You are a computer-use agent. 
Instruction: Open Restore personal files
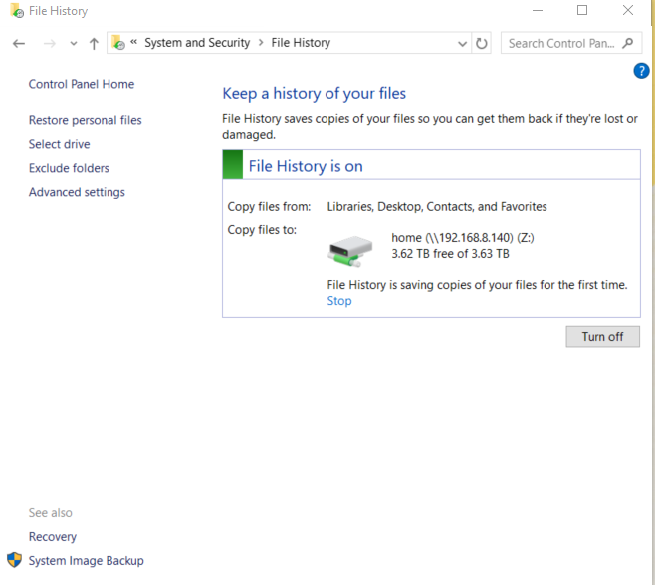[x=85, y=120]
